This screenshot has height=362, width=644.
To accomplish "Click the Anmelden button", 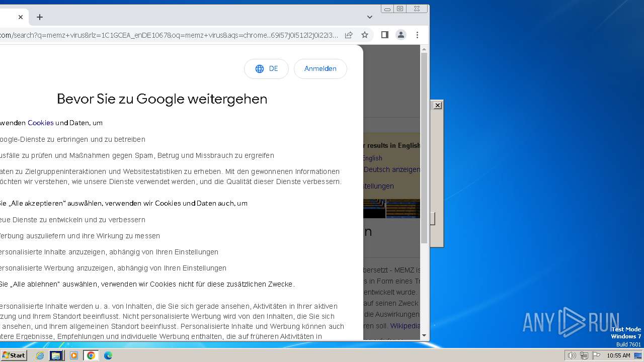I will click(x=320, y=69).
